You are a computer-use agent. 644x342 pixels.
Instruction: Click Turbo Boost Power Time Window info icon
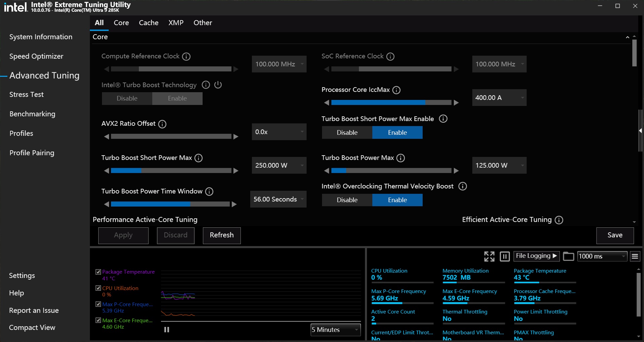pyautogui.click(x=209, y=191)
